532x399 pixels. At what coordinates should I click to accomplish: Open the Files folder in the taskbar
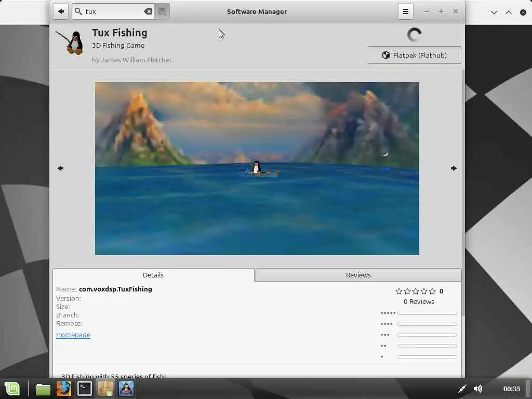click(43, 389)
